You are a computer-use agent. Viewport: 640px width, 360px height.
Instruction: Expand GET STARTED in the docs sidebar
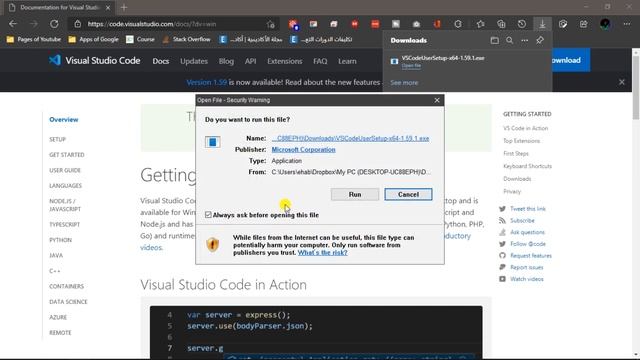click(x=67, y=155)
